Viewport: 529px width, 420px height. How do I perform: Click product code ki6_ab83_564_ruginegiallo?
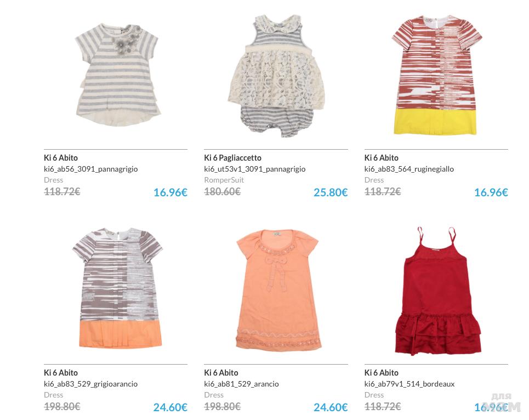click(x=409, y=169)
